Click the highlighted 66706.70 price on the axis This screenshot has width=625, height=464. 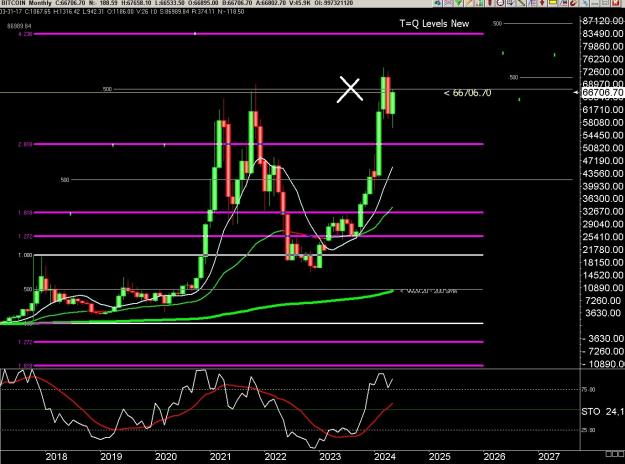point(602,92)
